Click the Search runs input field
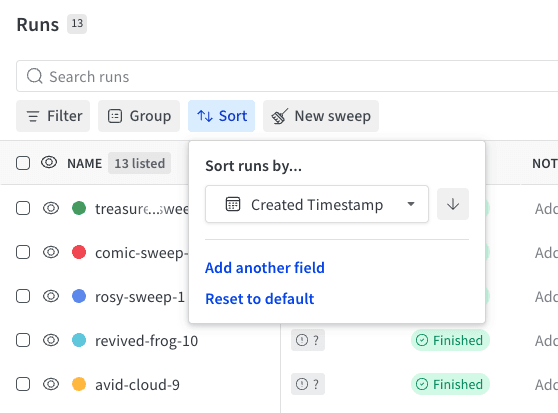The width and height of the screenshot is (558, 413). point(287,76)
